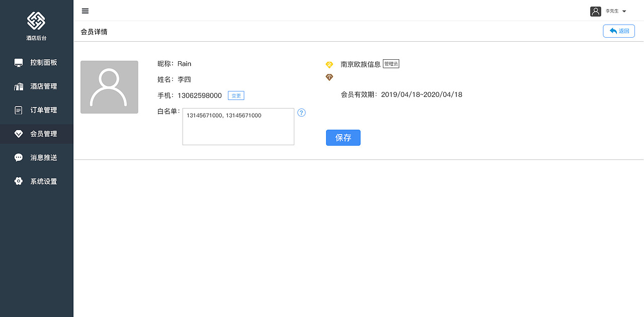Screen dimensions: 644x317
Task: Click 变更 to change the phone number
Action: click(x=235, y=95)
